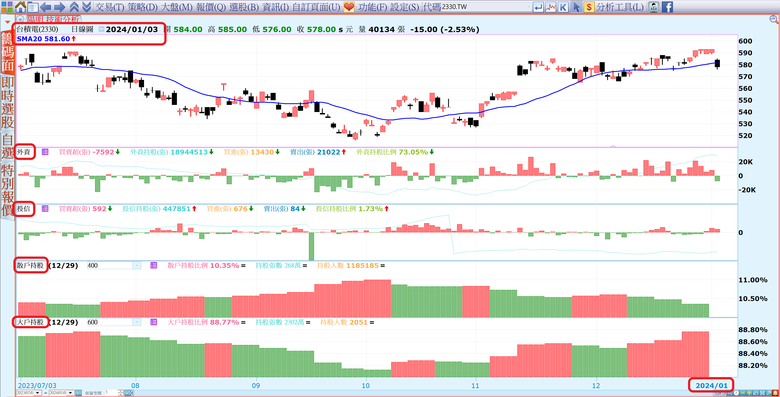Click the SMA20 581.60 indicator text
Screen dimensions: 780x397
(43, 38)
